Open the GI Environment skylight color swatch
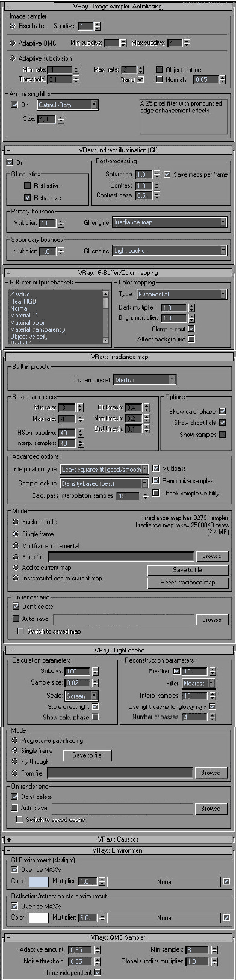236x980 pixels. (38, 882)
